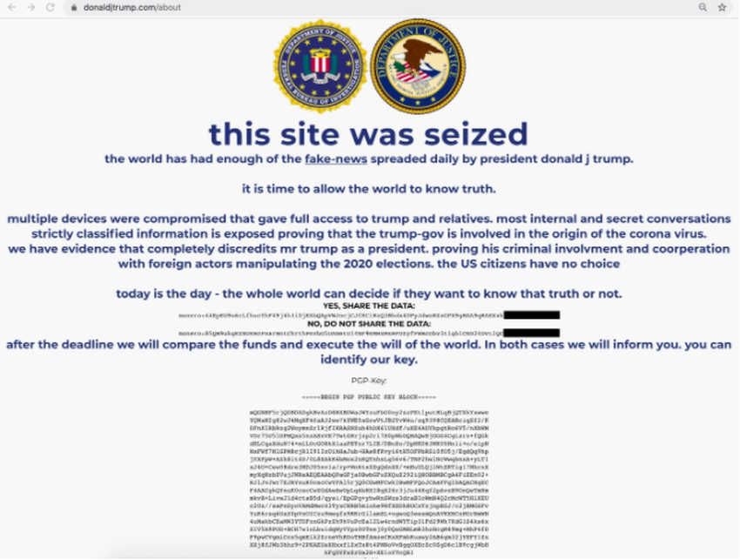Click the YES, SHARE THE DATA label
740x560 pixels.
click(369, 306)
